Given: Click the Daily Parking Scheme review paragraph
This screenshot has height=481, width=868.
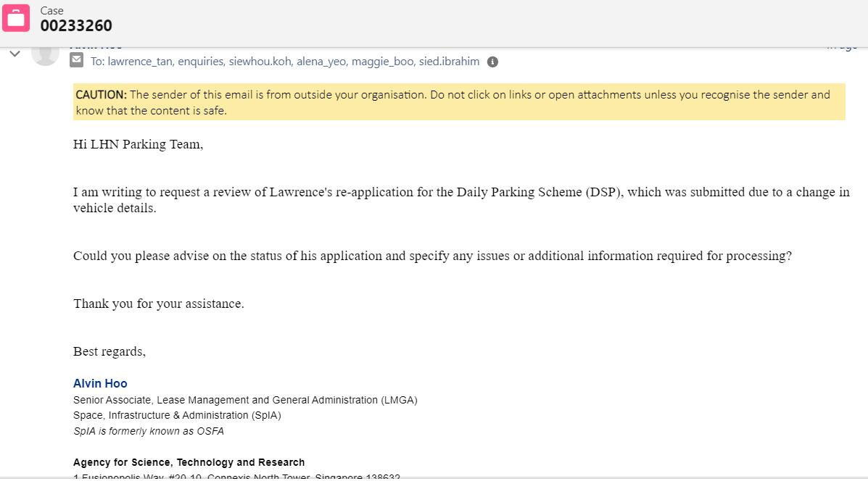Looking at the screenshot, I should tap(461, 200).
